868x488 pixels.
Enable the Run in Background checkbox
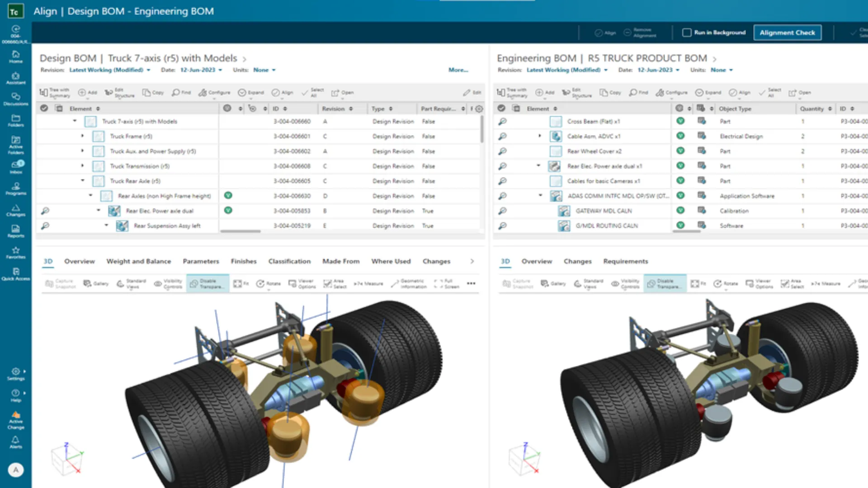[687, 32]
